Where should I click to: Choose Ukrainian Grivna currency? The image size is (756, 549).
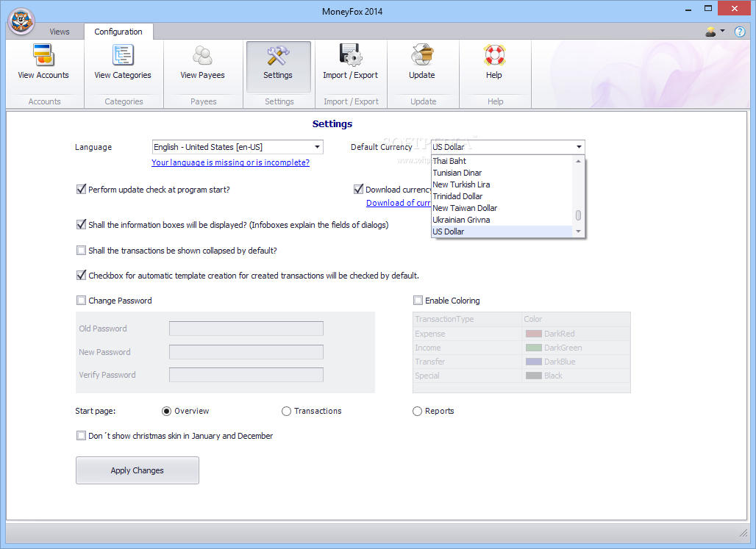(502, 220)
